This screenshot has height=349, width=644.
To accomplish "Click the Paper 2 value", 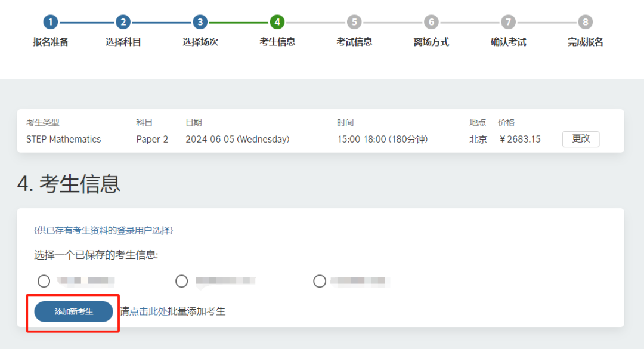I will 152,140.
